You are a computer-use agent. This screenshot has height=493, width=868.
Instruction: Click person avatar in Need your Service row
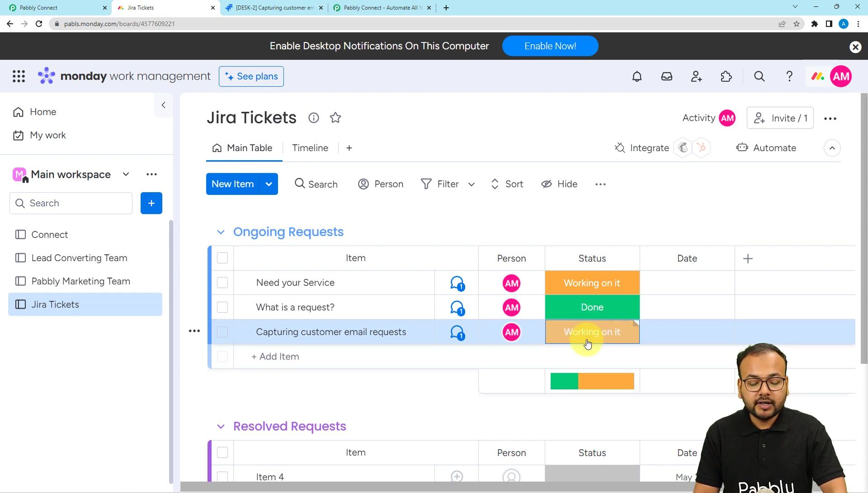pyautogui.click(x=511, y=283)
